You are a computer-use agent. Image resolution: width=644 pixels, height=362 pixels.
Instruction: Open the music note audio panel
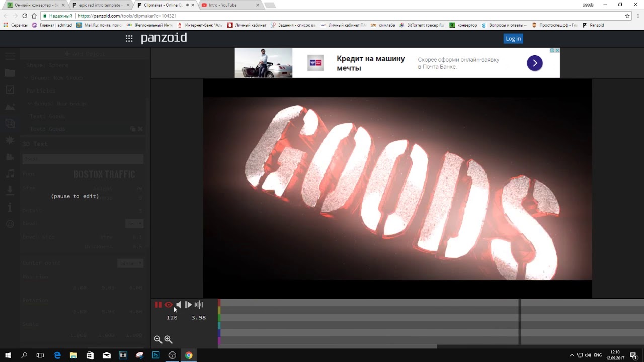(x=10, y=173)
